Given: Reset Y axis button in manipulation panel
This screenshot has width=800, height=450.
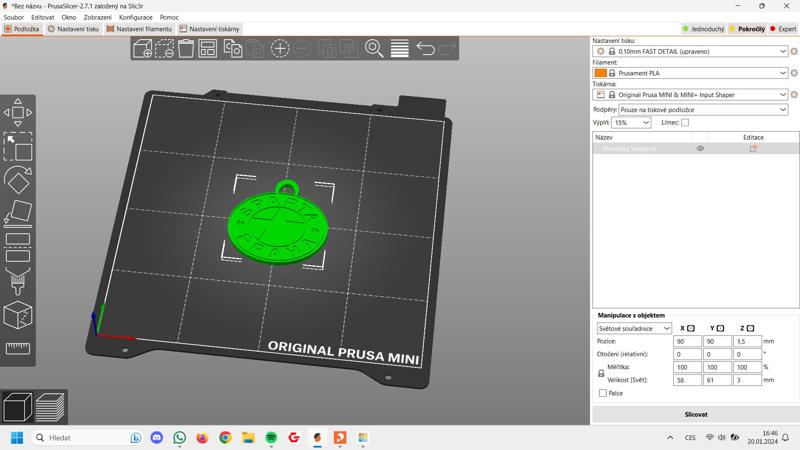Looking at the screenshot, I should (720, 328).
